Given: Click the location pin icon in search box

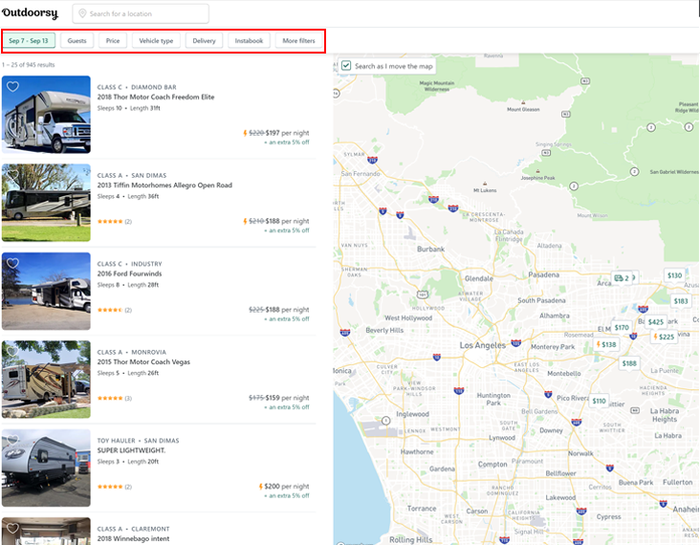Looking at the screenshot, I should pyautogui.click(x=82, y=13).
